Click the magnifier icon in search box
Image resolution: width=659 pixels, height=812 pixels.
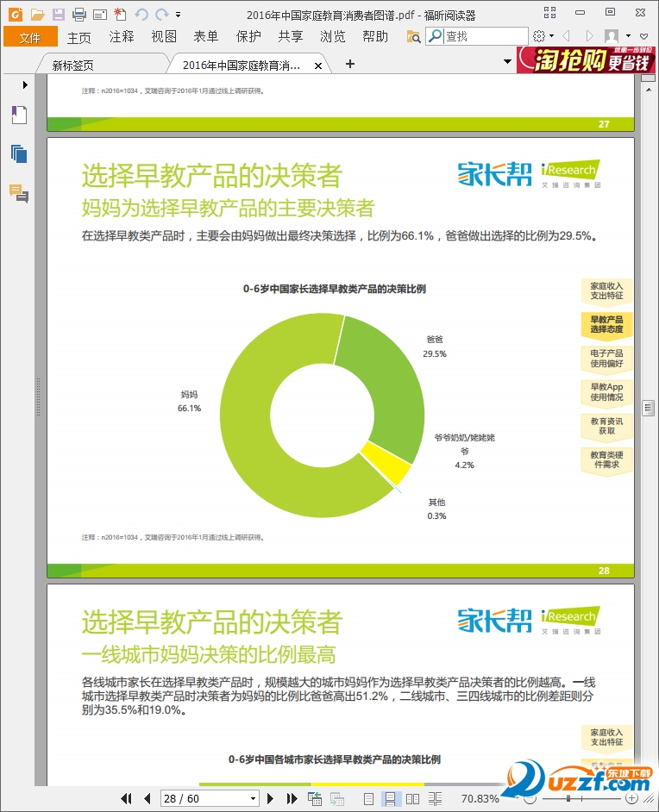tap(436, 35)
